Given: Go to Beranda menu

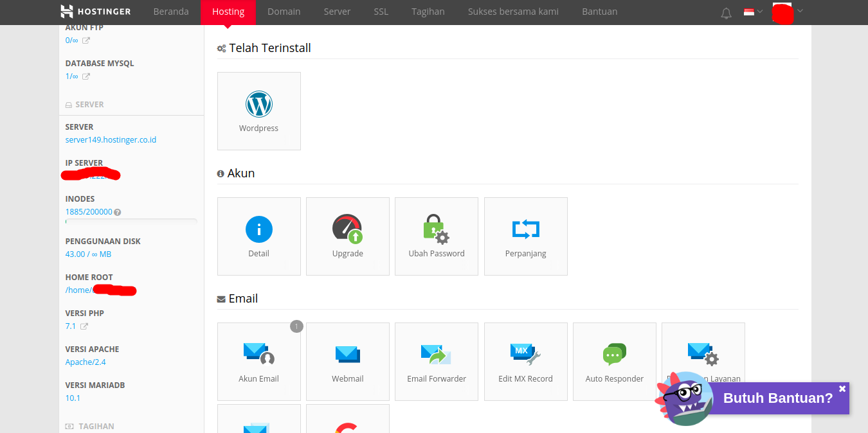Looking at the screenshot, I should (x=171, y=12).
